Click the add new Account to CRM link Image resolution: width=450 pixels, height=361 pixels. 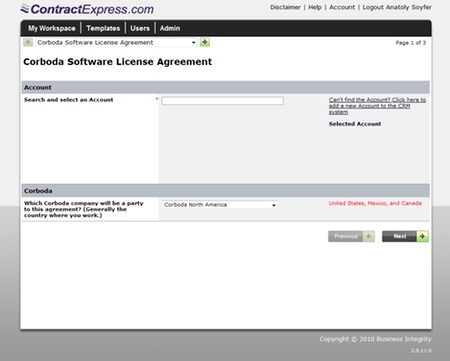point(377,106)
